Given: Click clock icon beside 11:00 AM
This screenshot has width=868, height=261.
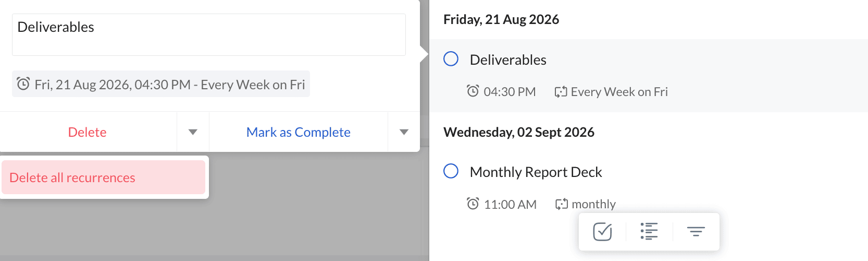Looking at the screenshot, I should [473, 204].
